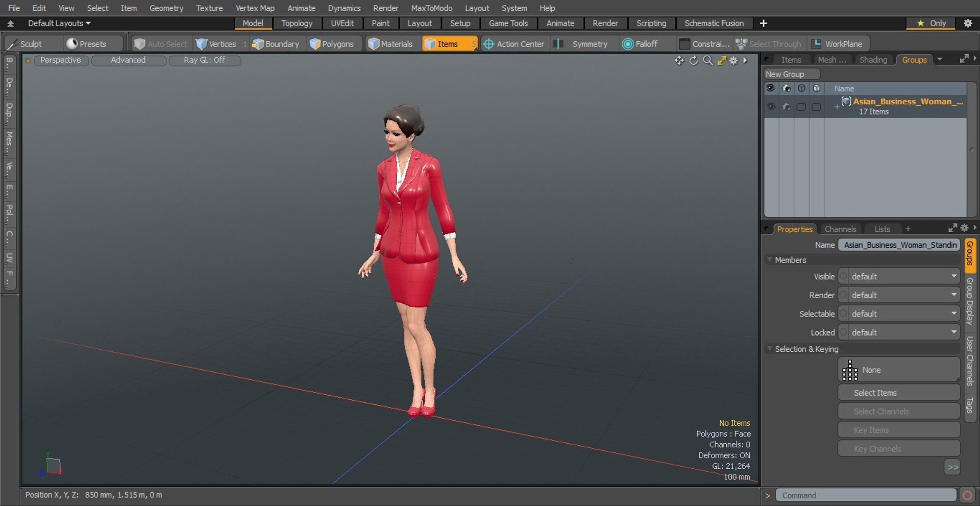Click the Symmetry tool

point(584,44)
